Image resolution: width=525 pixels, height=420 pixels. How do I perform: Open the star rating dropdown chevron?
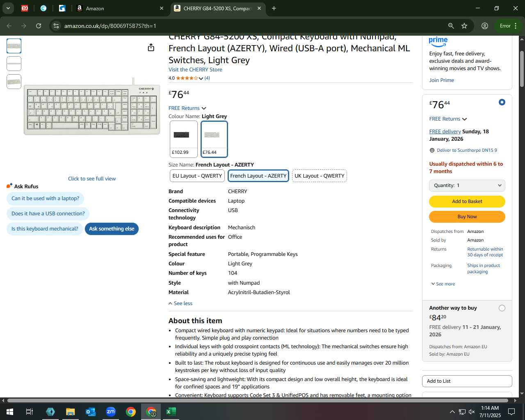pos(201,78)
